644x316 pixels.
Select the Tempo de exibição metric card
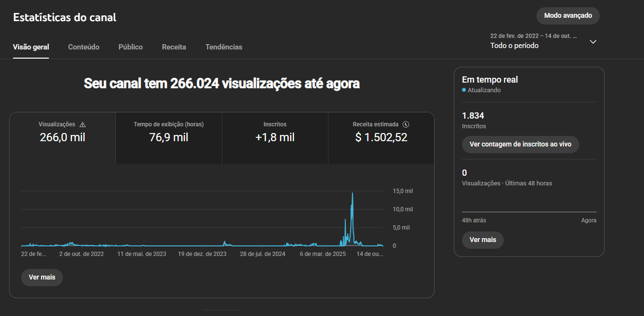pyautogui.click(x=169, y=137)
